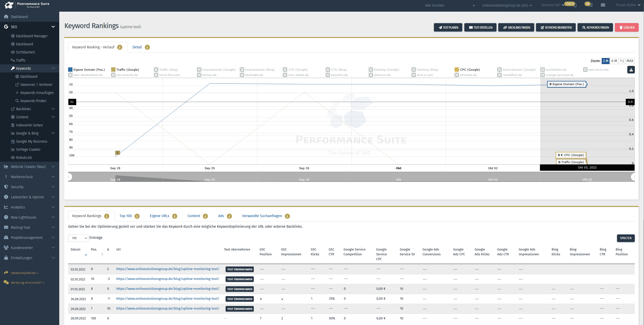Expand Website Crawler (Neu) section
This screenshot has width=644, height=325.
click(53, 167)
